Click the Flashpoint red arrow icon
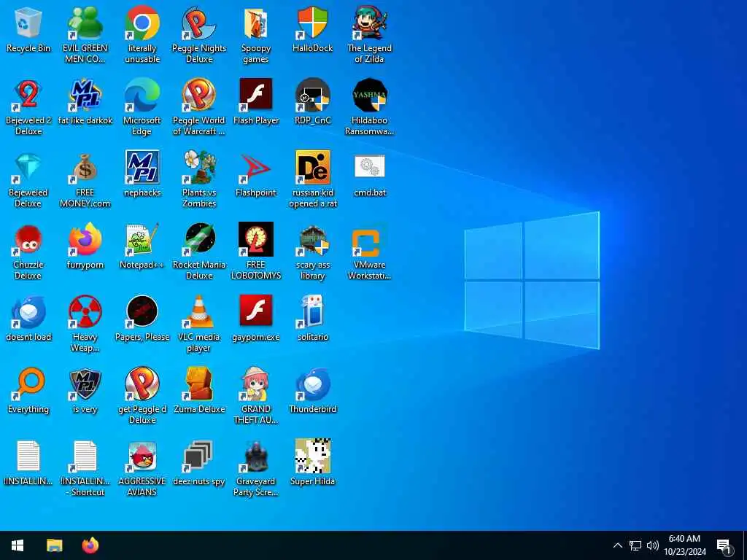747x560 pixels. coord(256,168)
